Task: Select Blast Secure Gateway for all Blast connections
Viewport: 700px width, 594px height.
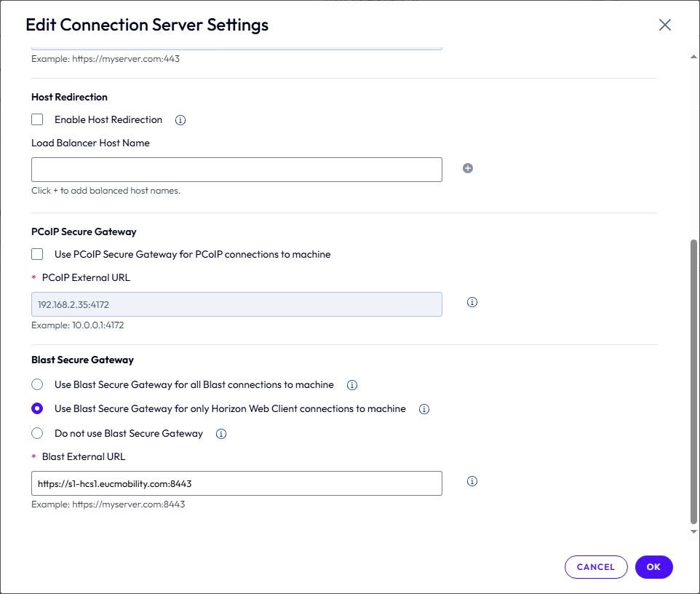Action: tap(37, 384)
